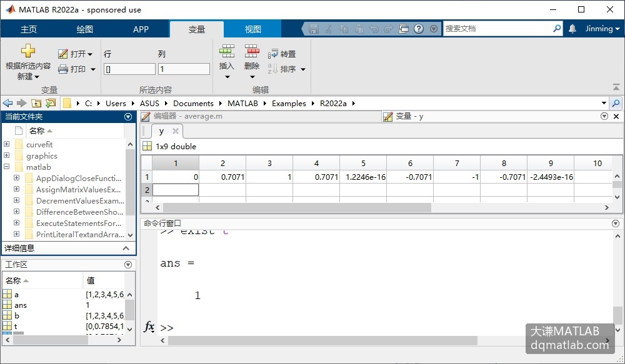
Task: Click the Copy icon in quick access toolbar
Action: tap(344, 29)
